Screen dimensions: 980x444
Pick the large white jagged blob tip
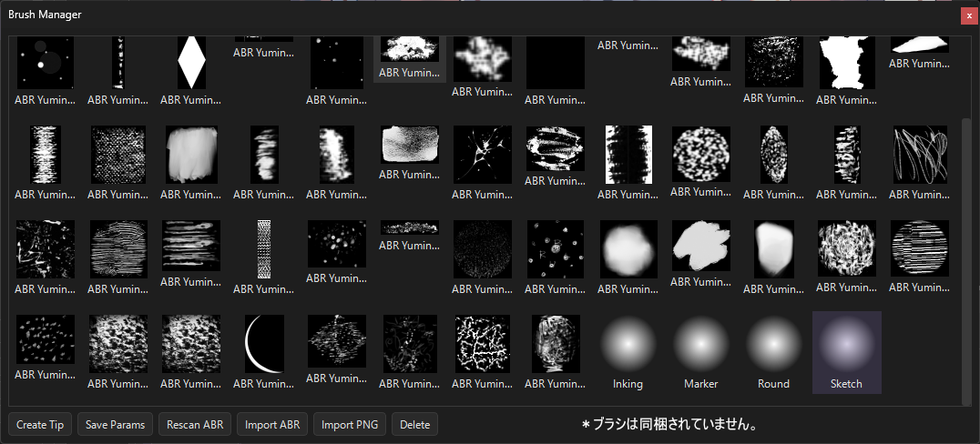pyautogui.click(x=846, y=63)
